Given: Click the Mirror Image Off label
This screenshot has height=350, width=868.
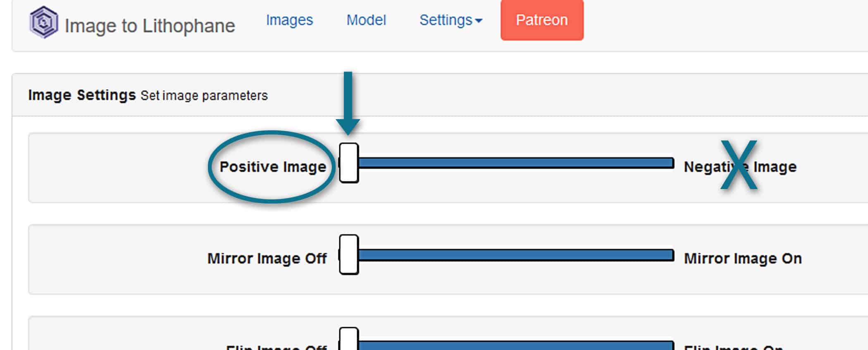Looking at the screenshot, I should pos(267,259).
